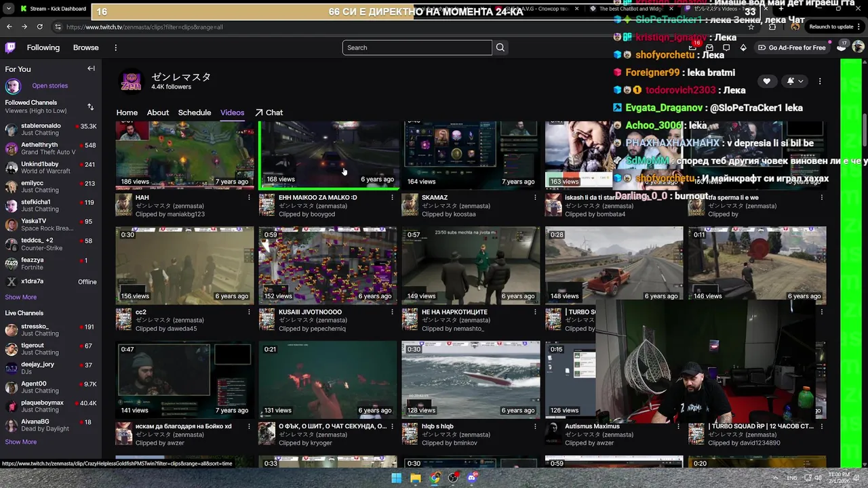The width and height of the screenshot is (868, 488).
Task: Open the Prime loot icon with 16 badge
Action: [692, 47]
